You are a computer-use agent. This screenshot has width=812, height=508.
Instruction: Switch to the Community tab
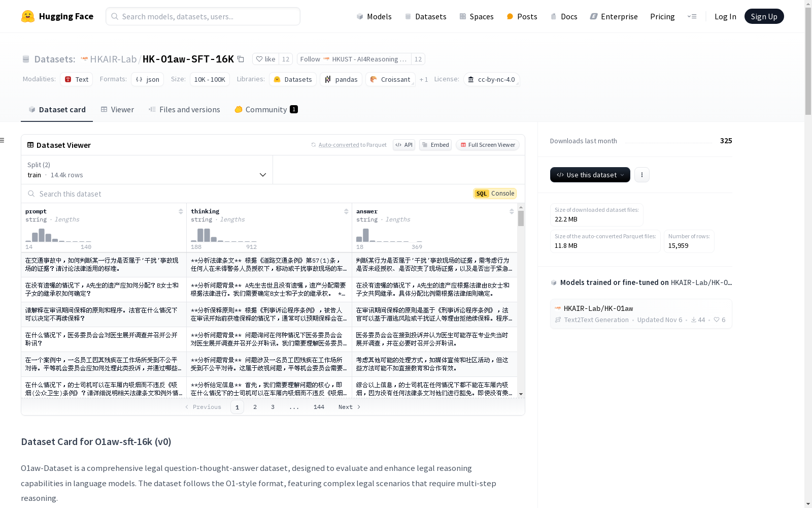coord(266,109)
